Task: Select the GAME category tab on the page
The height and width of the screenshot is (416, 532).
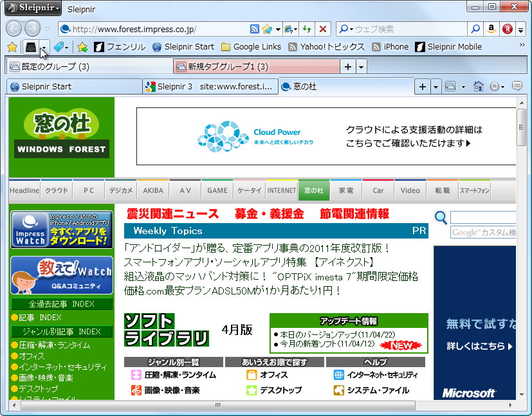Action: 217,190
